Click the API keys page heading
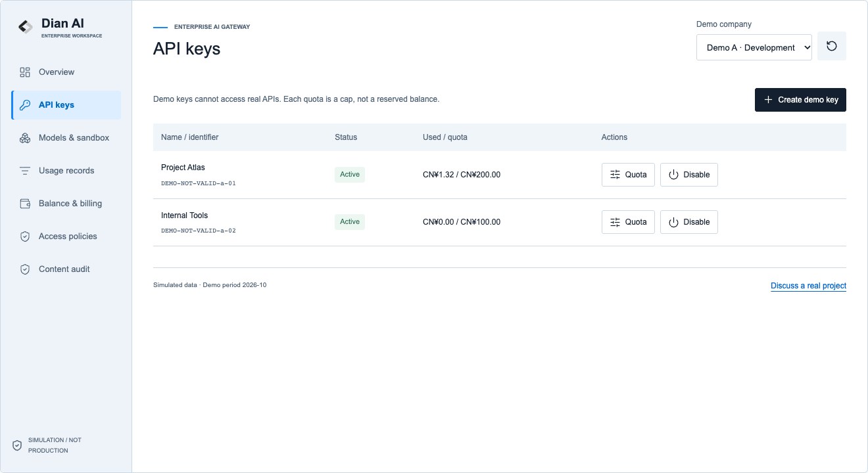 click(187, 49)
